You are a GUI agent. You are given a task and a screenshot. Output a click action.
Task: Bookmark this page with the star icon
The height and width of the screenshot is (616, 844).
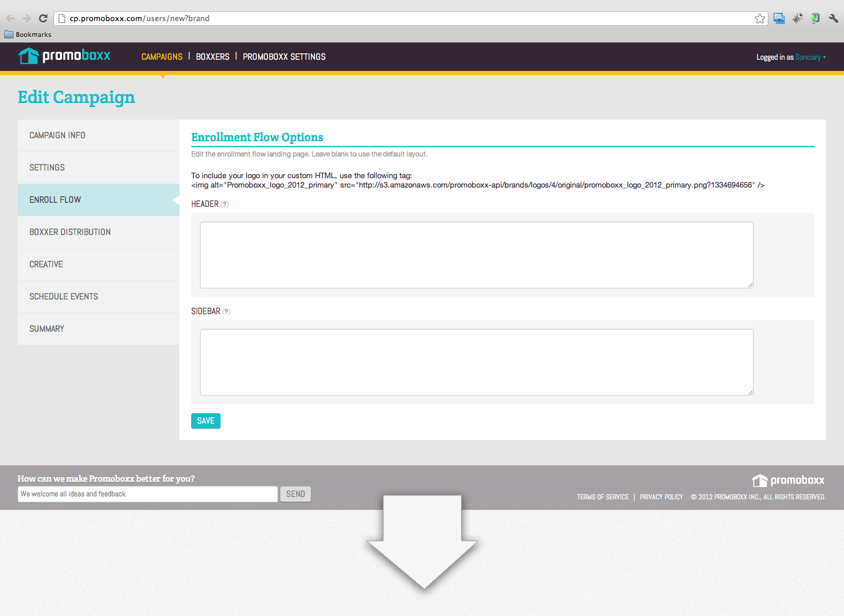click(760, 18)
